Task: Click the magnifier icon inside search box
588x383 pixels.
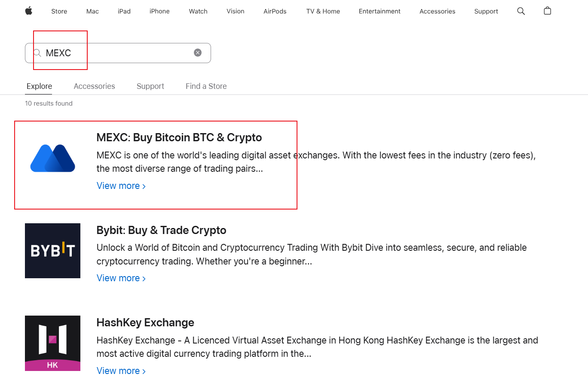Action: 37,53
